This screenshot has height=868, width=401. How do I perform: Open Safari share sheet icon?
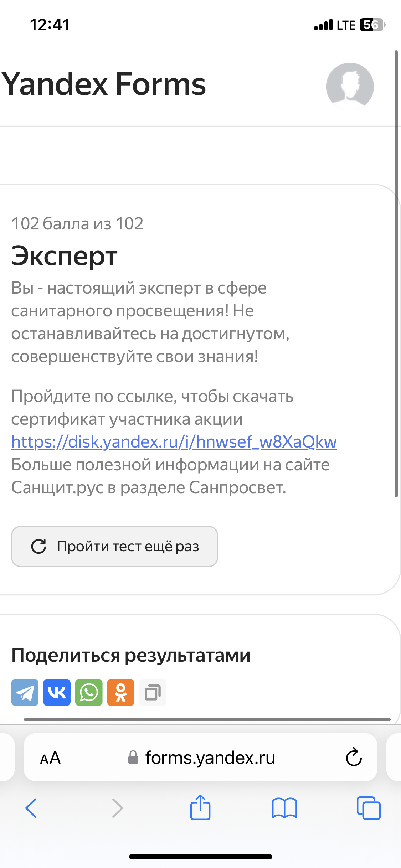(200, 807)
